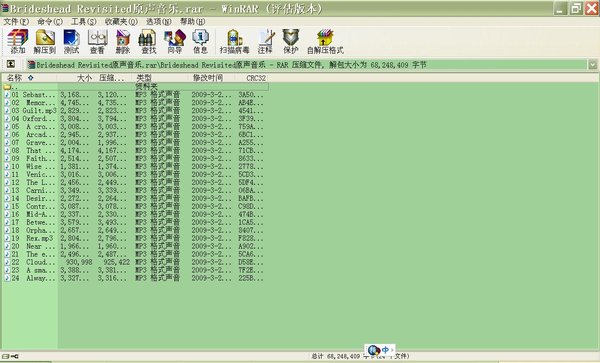600x363 pixels.
Task: Click the 查找 (Find) binoculars icon
Action: pos(148,41)
